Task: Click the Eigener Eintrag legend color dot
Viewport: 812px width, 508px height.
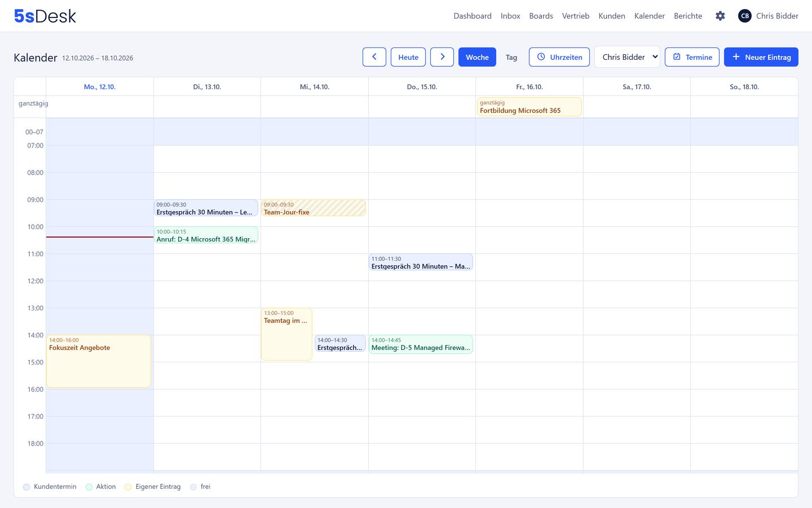Action: pyautogui.click(x=128, y=487)
